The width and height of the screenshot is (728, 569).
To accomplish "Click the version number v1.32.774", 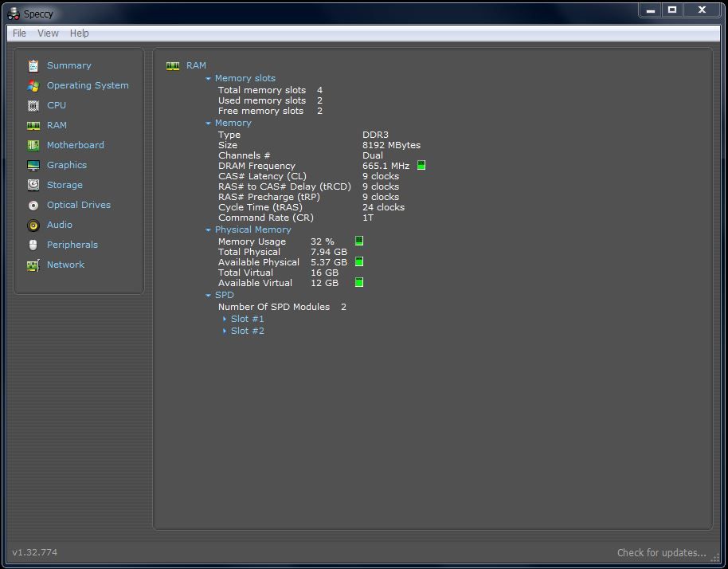I will click(35, 552).
